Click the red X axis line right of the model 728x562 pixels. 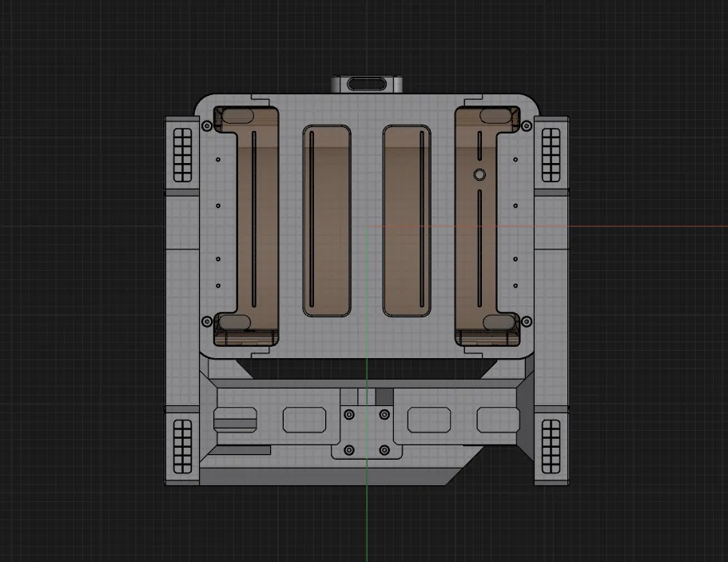point(649,227)
